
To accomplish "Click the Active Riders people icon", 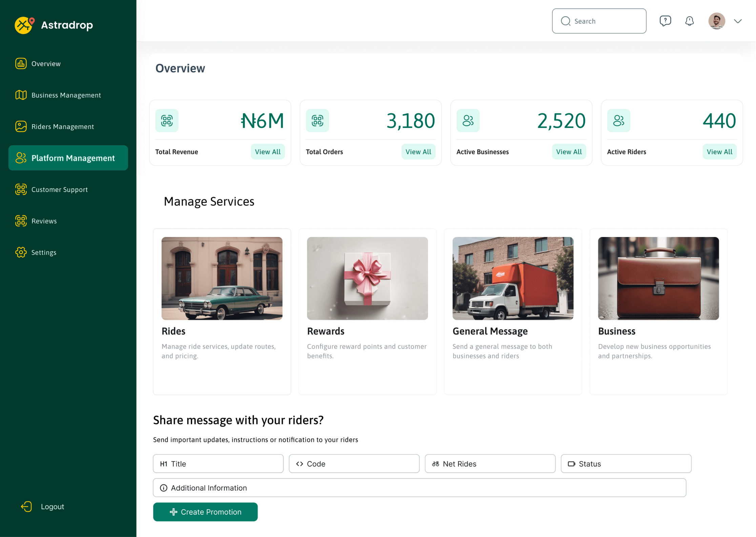I will 618,121.
